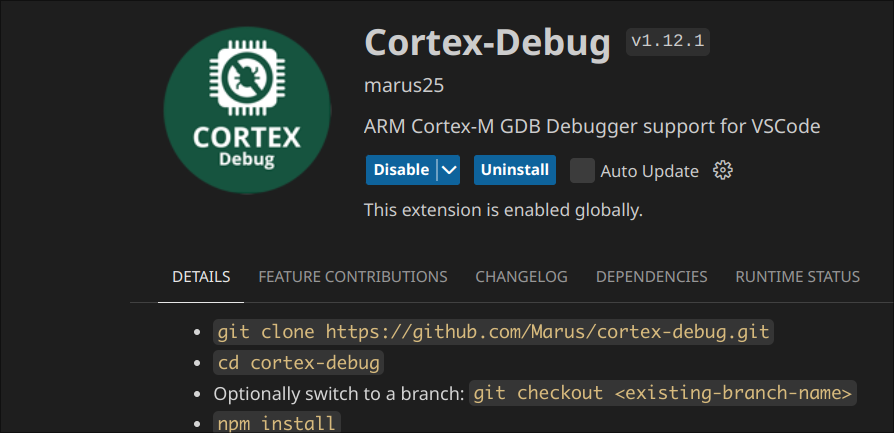
Task: Click the 'npm install' command
Action: click(x=277, y=423)
